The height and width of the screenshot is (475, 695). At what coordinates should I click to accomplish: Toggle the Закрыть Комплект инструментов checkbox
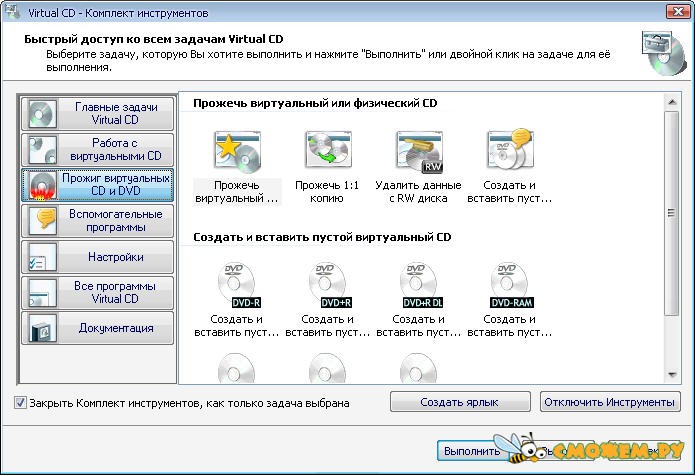pyautogui.click(x=20, y=402)
